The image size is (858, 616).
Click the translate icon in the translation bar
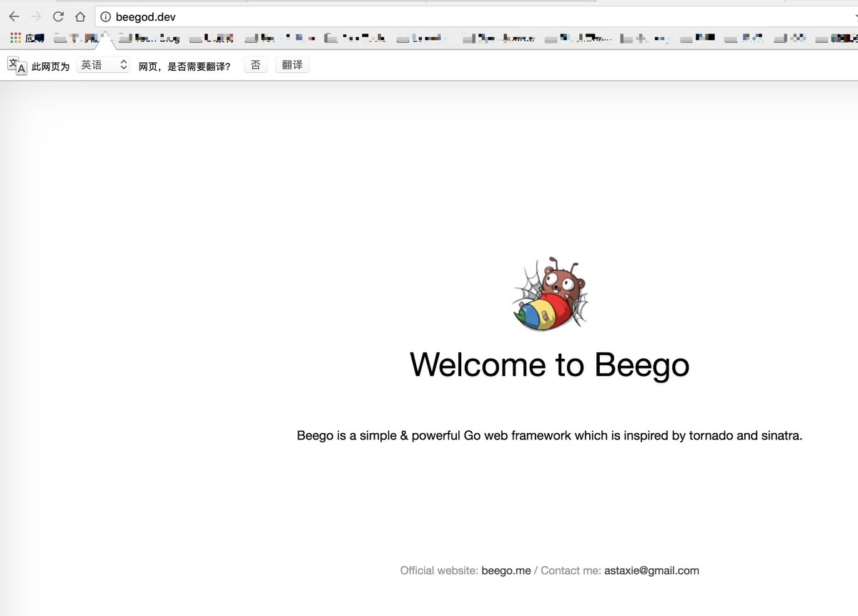[x=17, y=66]
